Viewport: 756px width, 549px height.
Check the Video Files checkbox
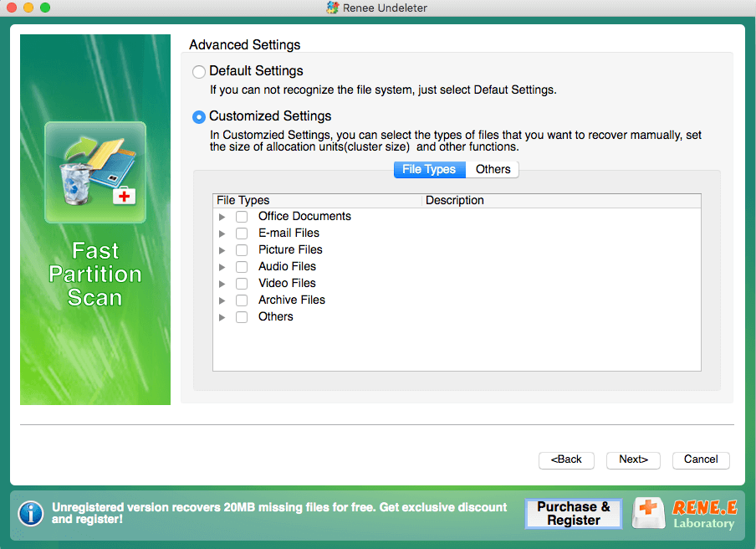pyautogui.click(x=242, y=284)
